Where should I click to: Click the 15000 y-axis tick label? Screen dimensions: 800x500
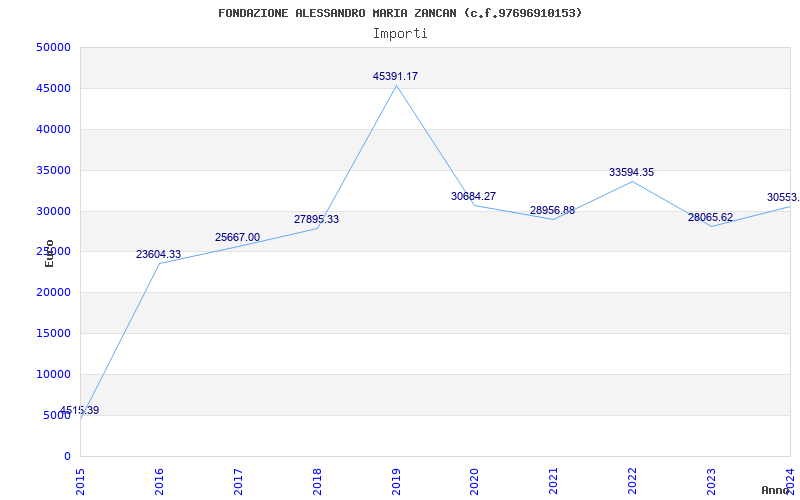[x=54, y=333]
